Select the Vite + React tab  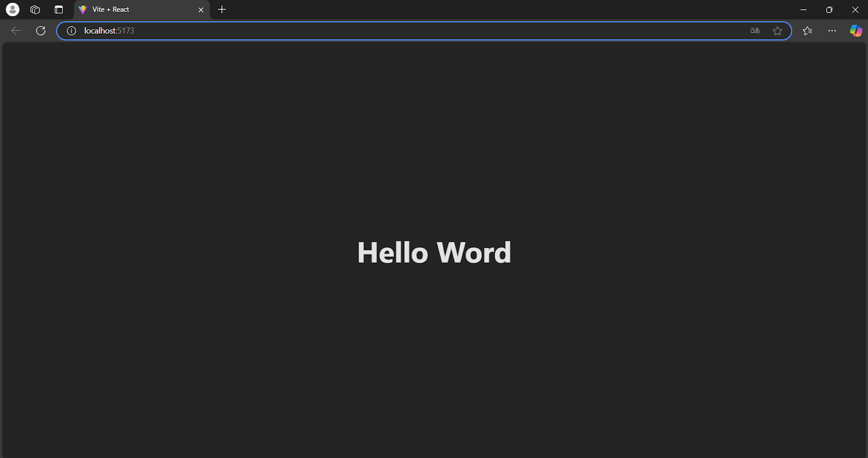tap(141, 10)
